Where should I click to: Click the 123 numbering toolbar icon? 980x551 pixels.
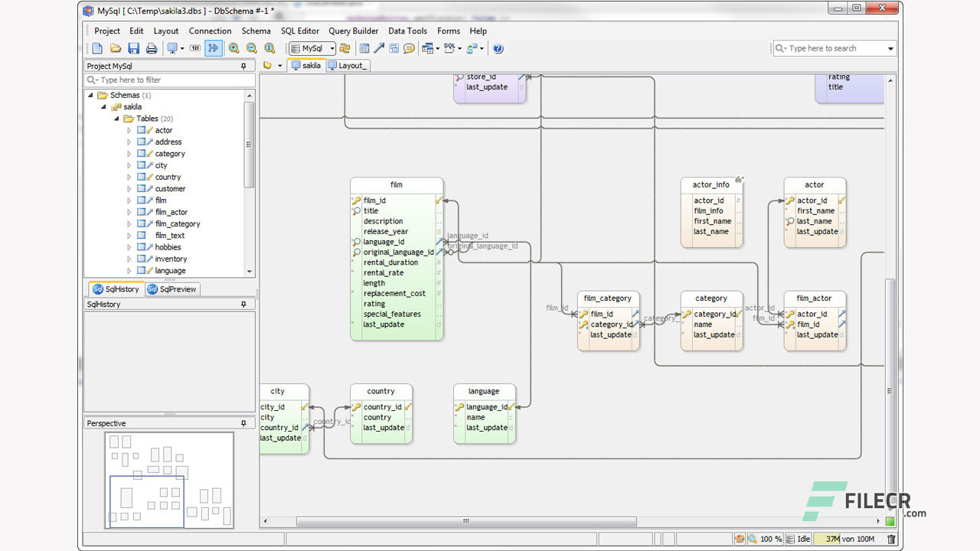pos(195,48)
